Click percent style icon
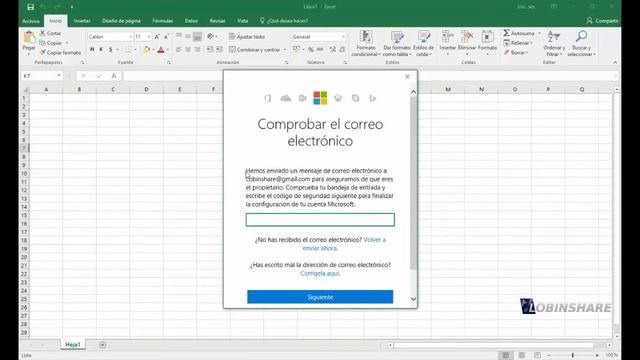The image size is (640, 360). pyautogui.click(x=311, y=49)
